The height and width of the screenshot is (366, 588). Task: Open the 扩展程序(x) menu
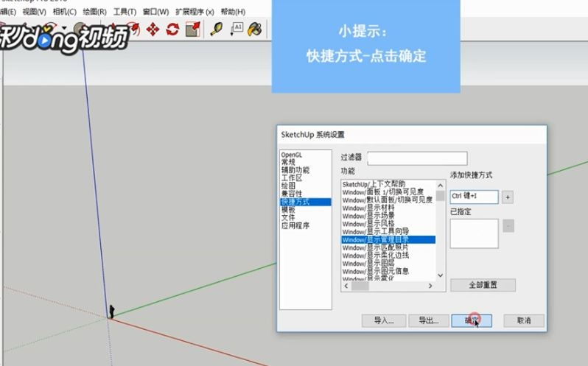tap(195, 12)
